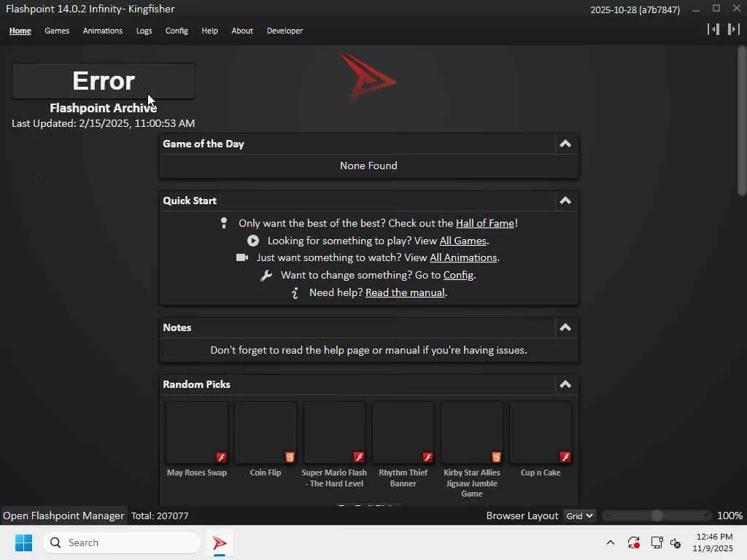Click the Flash badge on Rhythm Thief Banner
Screen dimensions: 747x560
(427, 457)
